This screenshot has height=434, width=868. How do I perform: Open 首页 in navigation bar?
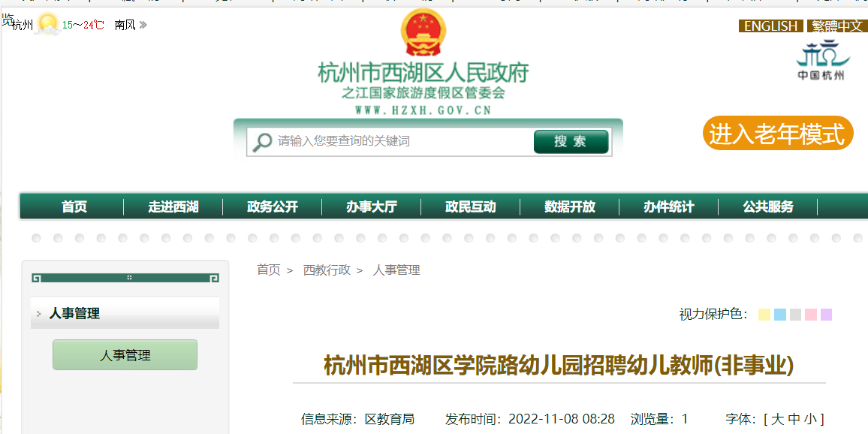[75, 207]
